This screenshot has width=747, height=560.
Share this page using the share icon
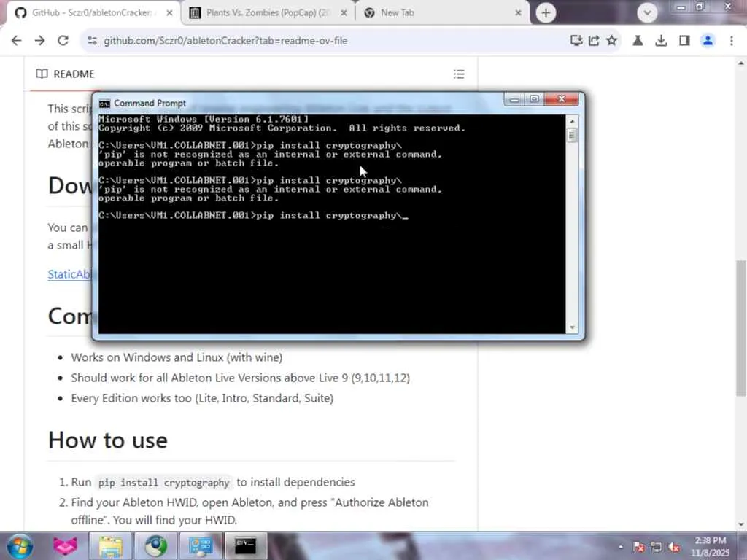tap(594, 41)
